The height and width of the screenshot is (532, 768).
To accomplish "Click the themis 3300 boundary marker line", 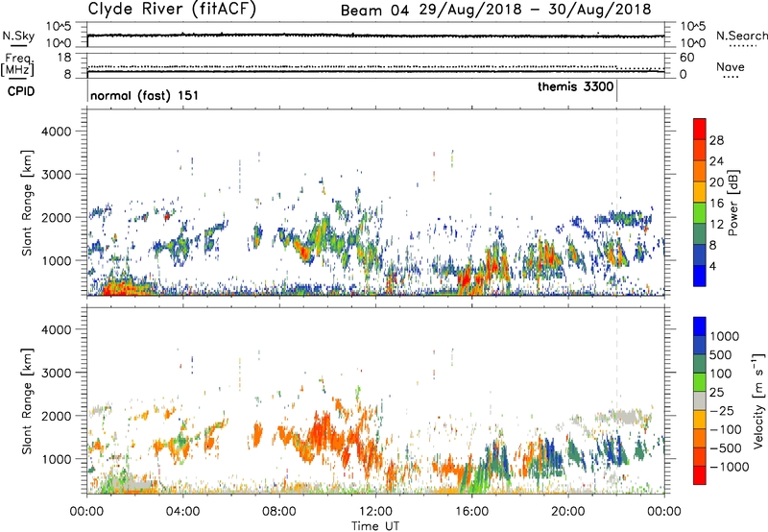I will [x=616, y=91].
